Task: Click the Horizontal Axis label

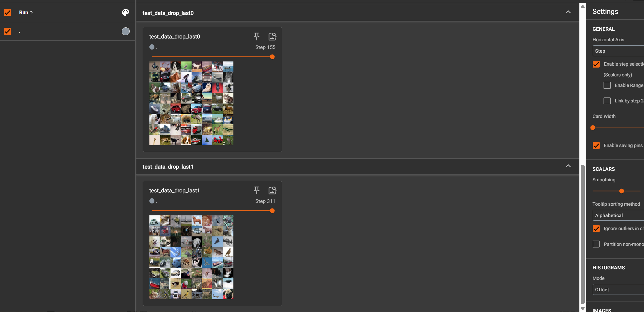Action: pyautogui.click(x=608, y=40)
